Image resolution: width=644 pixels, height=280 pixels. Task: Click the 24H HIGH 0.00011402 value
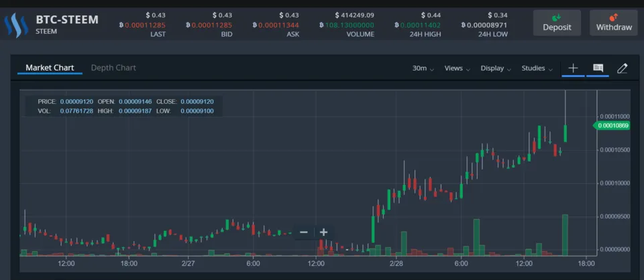click(x=420, y=25)
